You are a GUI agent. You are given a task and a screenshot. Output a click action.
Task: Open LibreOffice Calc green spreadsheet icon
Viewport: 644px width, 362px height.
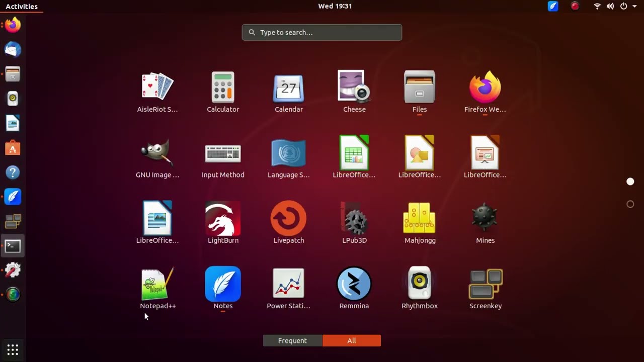click(x=354, y=157)
